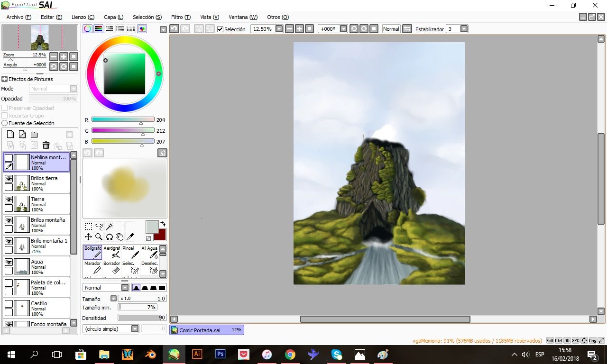607x364 pixels.
Task: Open the Lienzo menu
Action: click(83, 17)
